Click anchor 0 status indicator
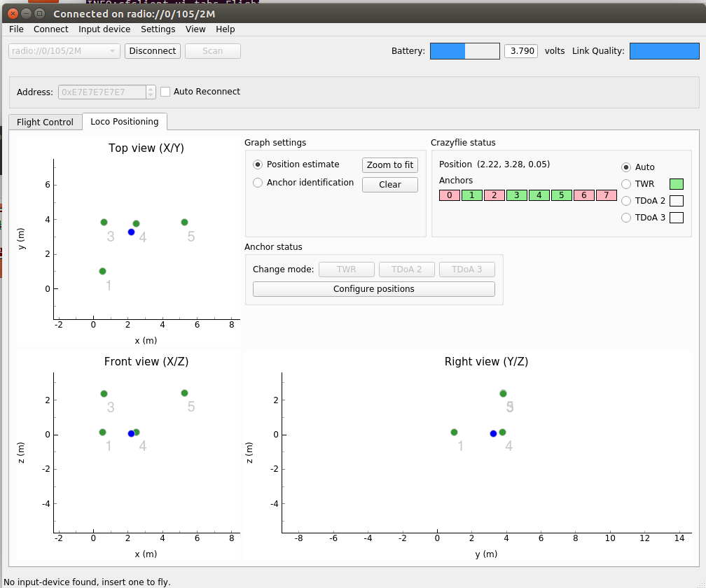 (450, 195)
